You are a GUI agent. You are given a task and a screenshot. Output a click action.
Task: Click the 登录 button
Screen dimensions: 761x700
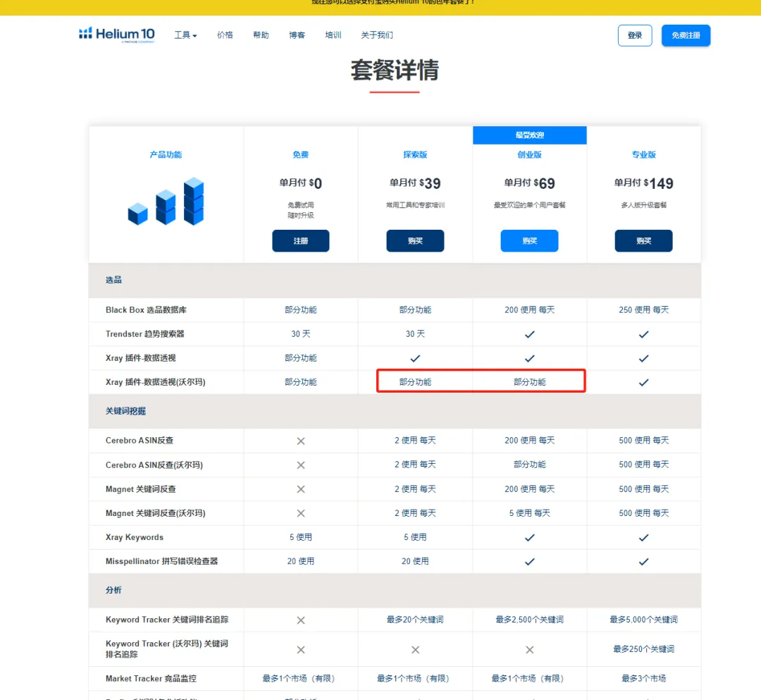click(634, 35)
